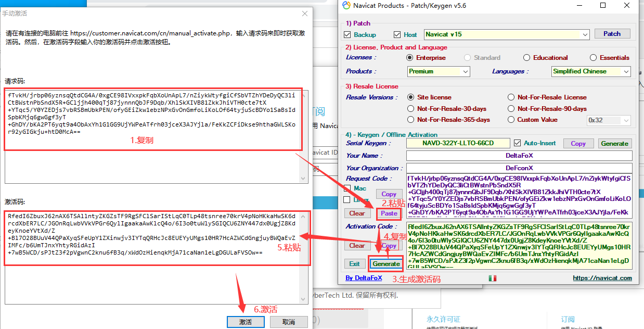Select Not-For-Resale-30-days option
644x329 pixels.
click(411, 109)
